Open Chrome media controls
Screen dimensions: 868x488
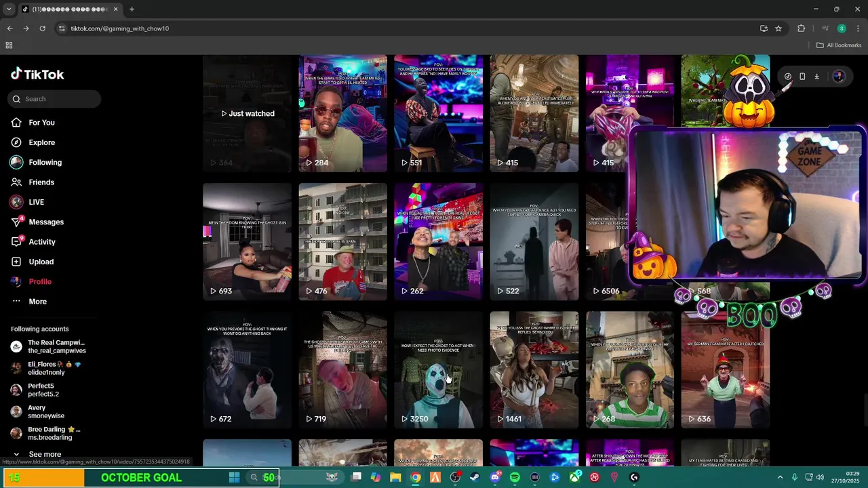[x=825, y=28]
